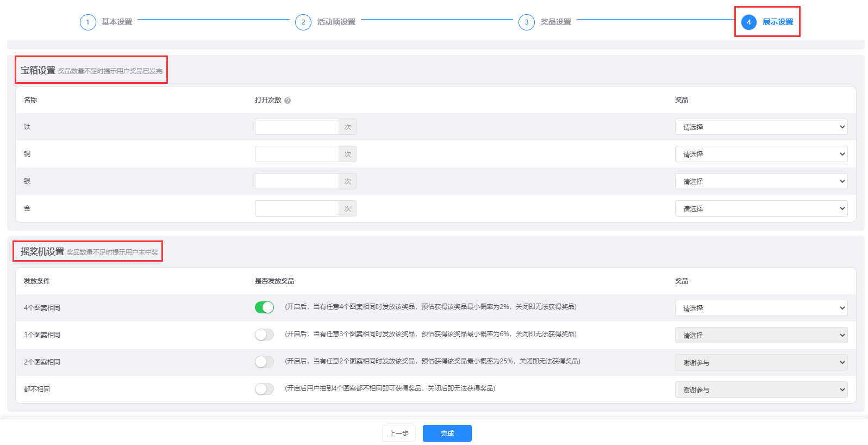
Task: Click the step 2 circle icon
Action: coord(303,22)
